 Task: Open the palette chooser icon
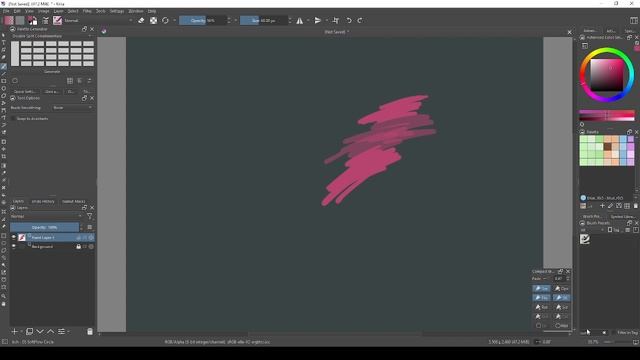click(x=583, y=206)
